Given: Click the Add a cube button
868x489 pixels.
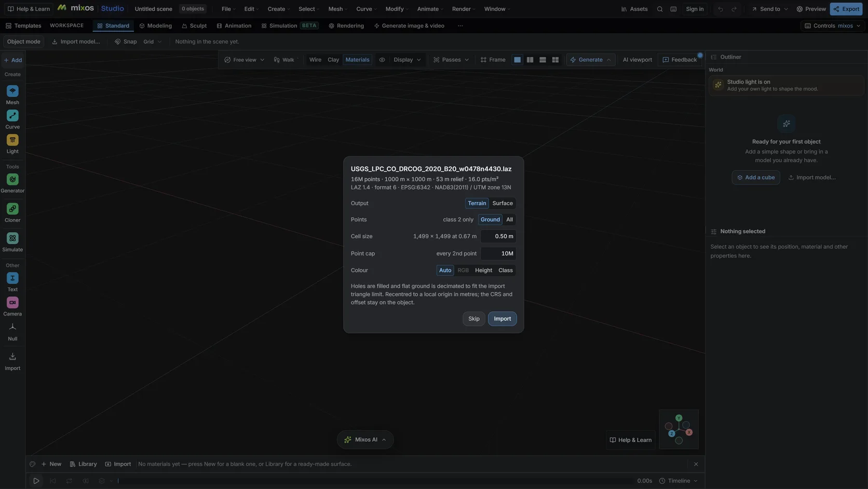Looking at the screenshot, I should tap(756, 177).
